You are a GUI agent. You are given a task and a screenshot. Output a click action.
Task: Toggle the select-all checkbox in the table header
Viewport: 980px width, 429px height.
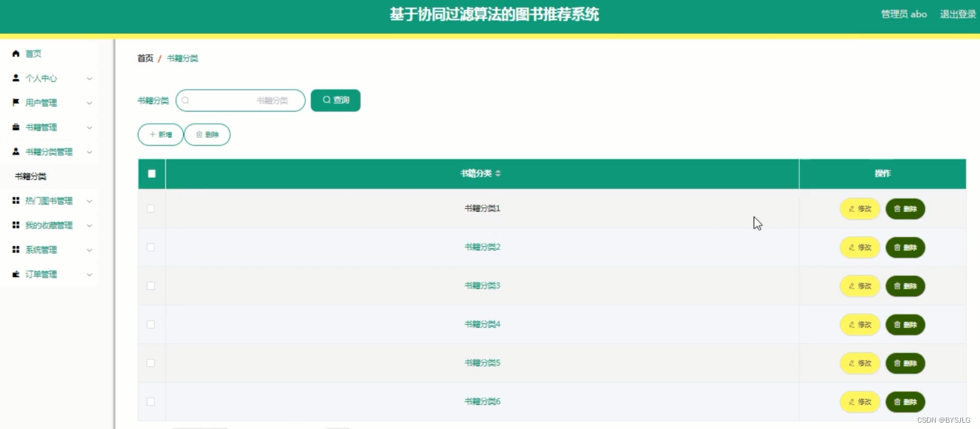[151, 173]
